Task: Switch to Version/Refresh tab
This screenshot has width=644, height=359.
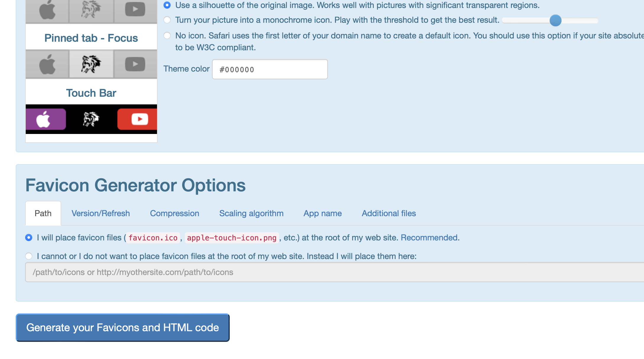Action: 100,213
